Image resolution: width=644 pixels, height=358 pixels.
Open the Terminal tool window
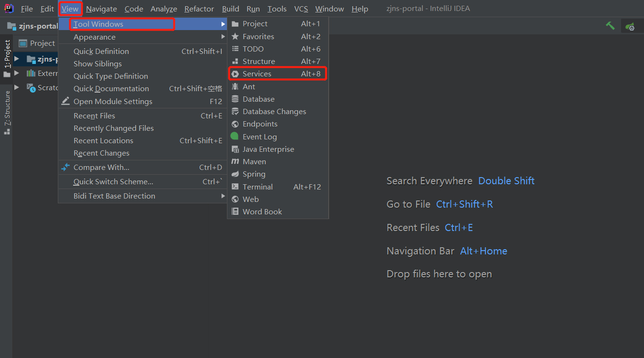[278, 187]
